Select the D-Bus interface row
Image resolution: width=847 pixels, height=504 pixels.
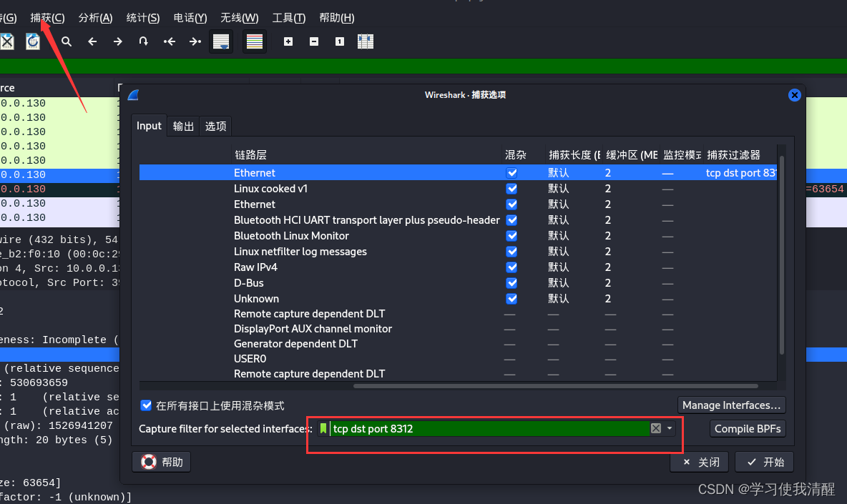[458, 283]
